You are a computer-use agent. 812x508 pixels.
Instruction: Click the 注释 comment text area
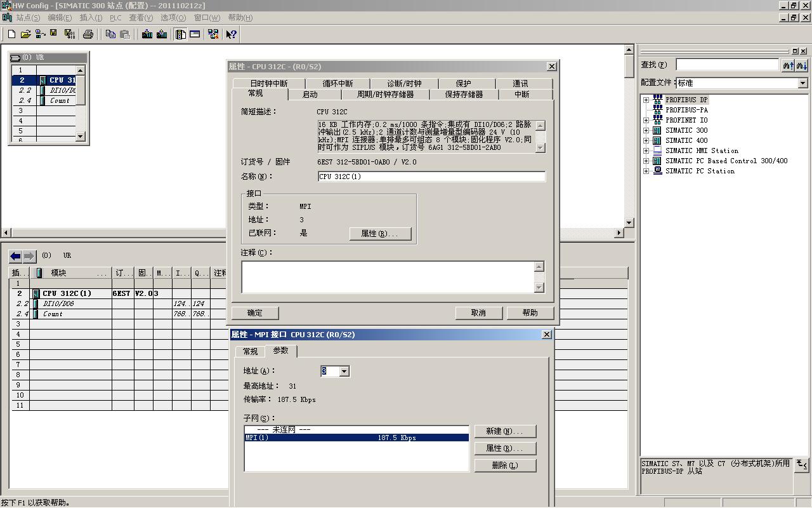[387, 277]
